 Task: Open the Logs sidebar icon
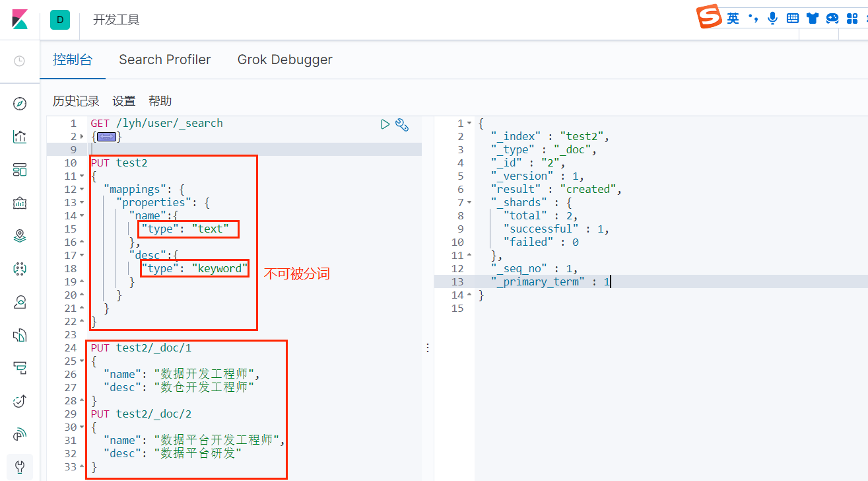click(x=20, y=335)
